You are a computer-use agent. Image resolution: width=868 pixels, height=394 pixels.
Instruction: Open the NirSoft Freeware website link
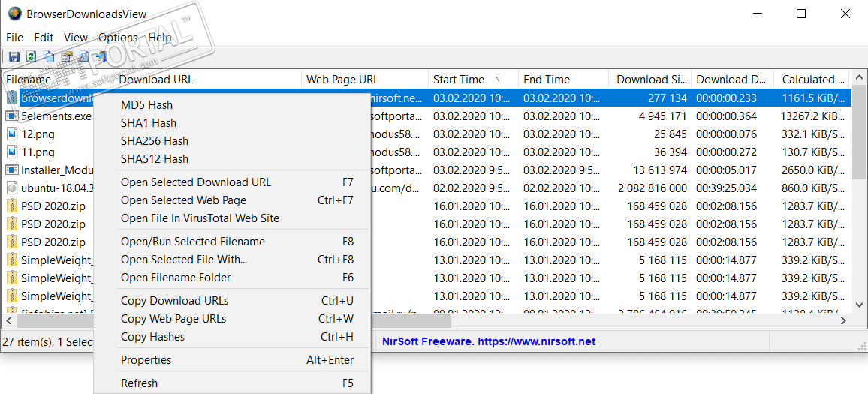[489, 341]
